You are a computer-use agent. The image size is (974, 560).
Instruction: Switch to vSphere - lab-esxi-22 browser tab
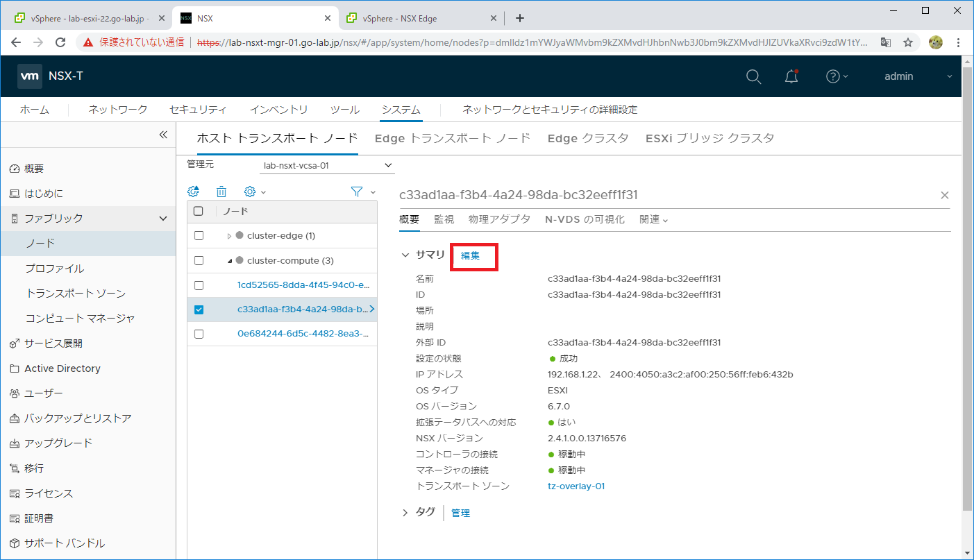point(88,18)
